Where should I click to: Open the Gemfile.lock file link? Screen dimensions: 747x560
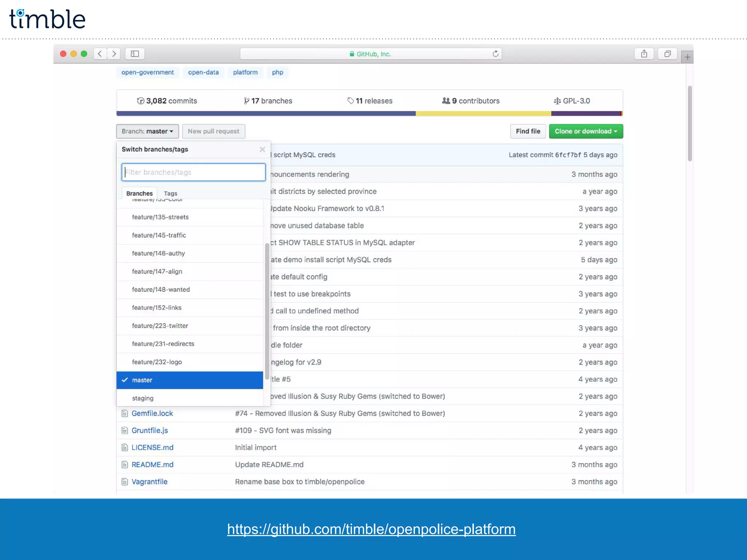click(x=152, y=413)
